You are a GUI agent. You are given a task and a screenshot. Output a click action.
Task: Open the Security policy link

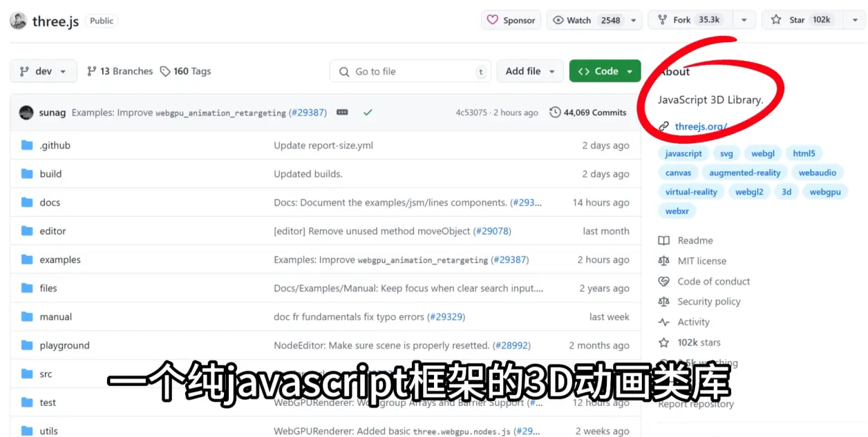tap(709, 302)
